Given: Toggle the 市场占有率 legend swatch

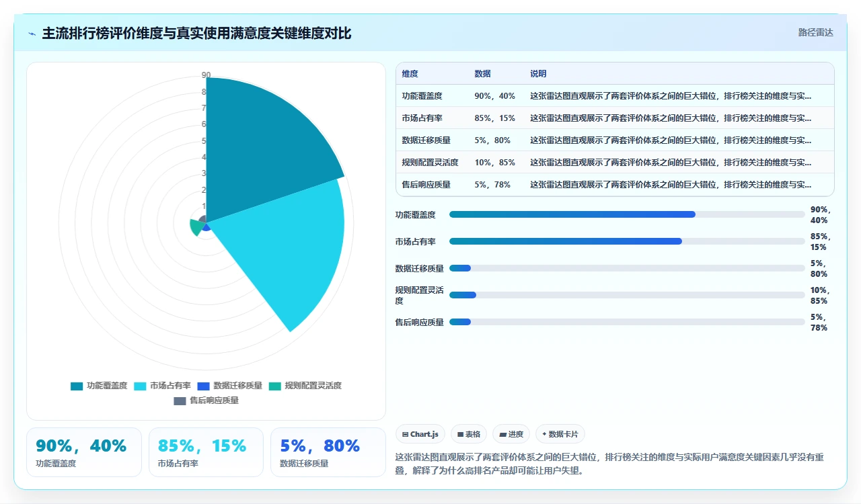Looking at the screenshot, I should click(140, 386).
